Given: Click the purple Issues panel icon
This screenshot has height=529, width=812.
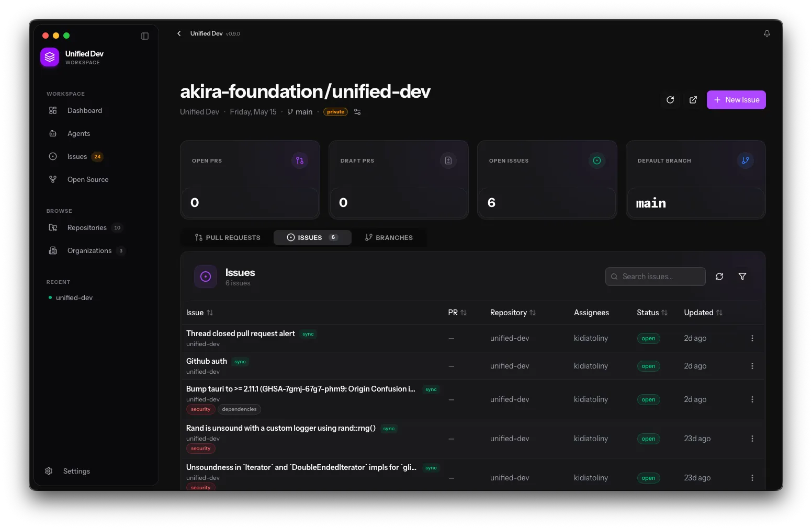Looking at the screenshot, I should (206, 277).
